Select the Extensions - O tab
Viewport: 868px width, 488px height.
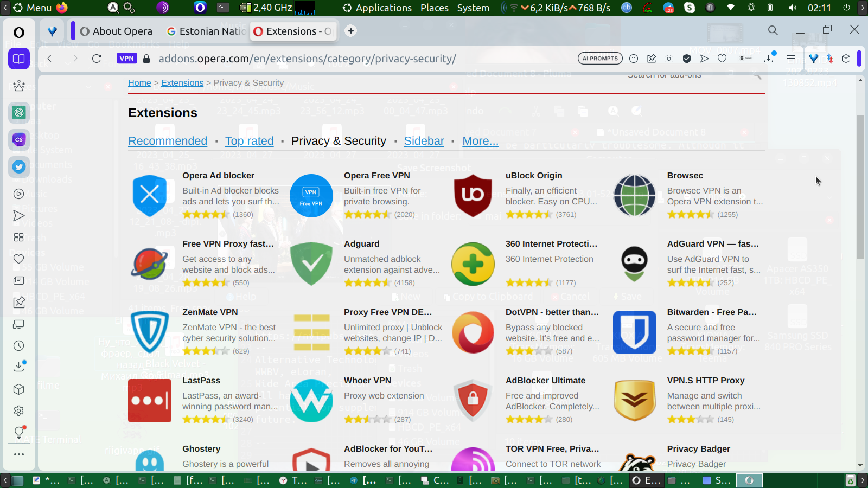[x=293, y=31]
